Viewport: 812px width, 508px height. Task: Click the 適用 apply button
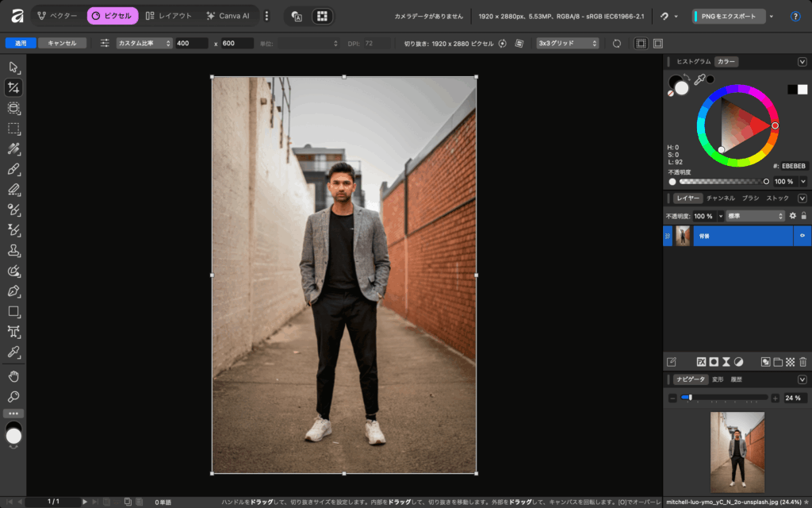20,43
